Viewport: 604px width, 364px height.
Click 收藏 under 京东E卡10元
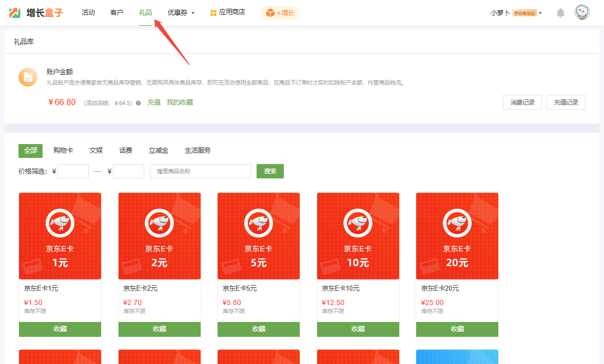click(358, 329)
